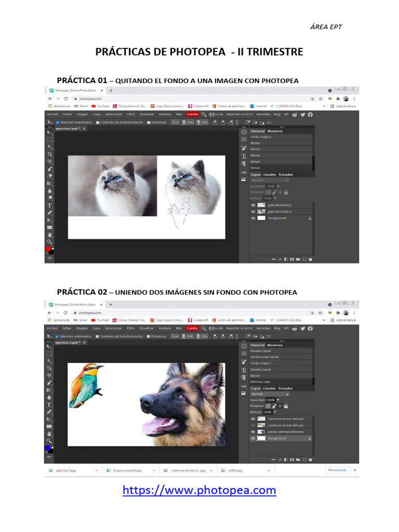Open Facebook icon in Práctica 01 menu bar
The width and height of the screenshot is (399, 532).
[x=310, y=115]
